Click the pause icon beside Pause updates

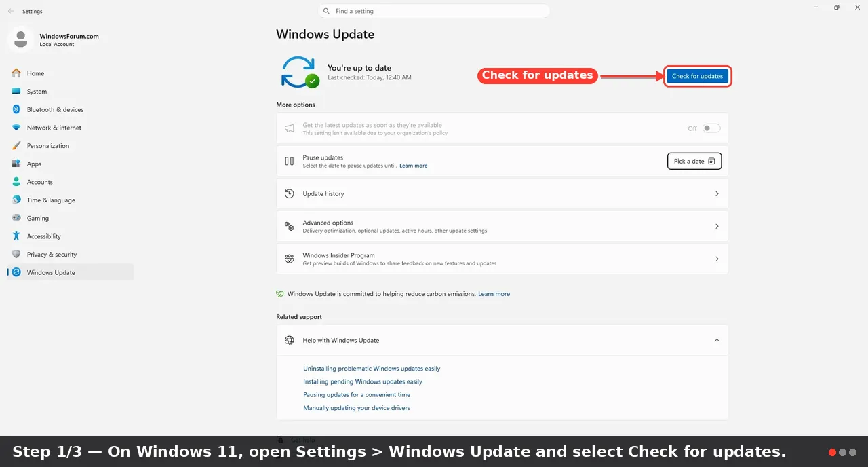tap(290, 161)
